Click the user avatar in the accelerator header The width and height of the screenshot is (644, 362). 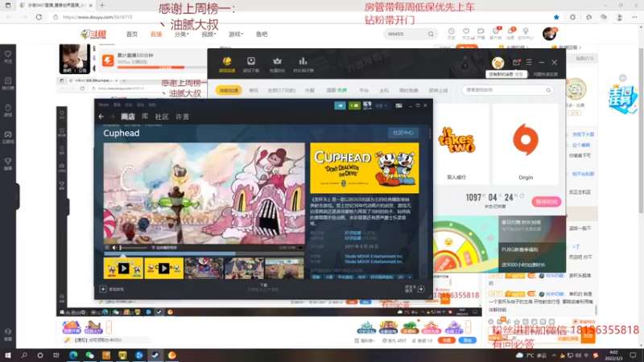pos(497,63)
